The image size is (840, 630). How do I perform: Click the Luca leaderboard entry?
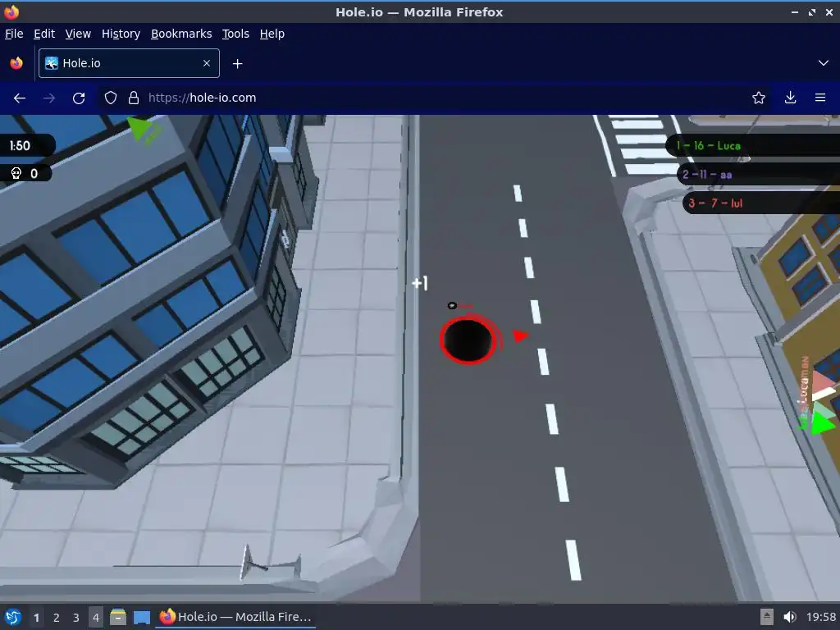(752, 145)
